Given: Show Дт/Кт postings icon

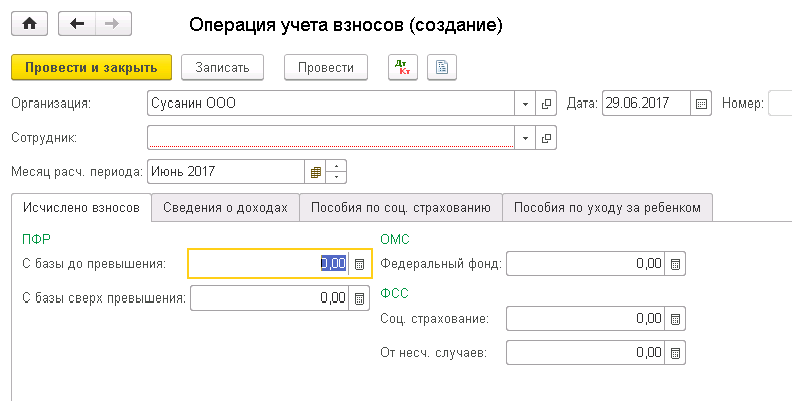Looking at the screenshot, I should pos(404,67).
